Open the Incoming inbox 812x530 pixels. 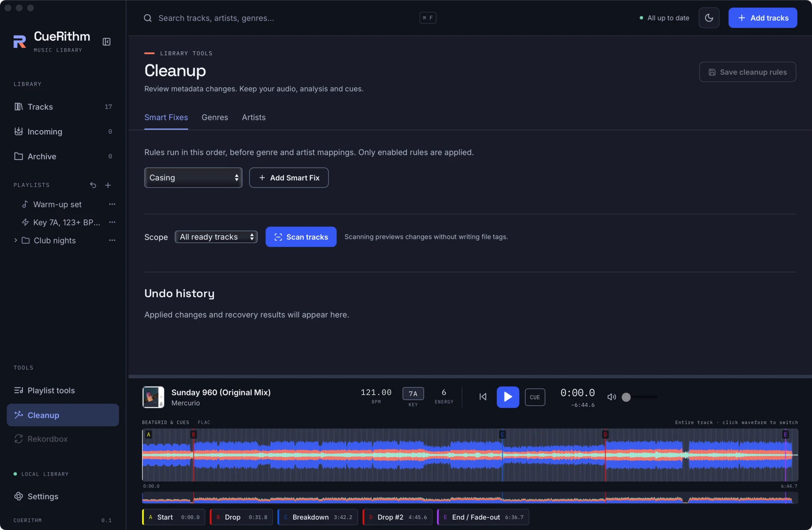63,131
